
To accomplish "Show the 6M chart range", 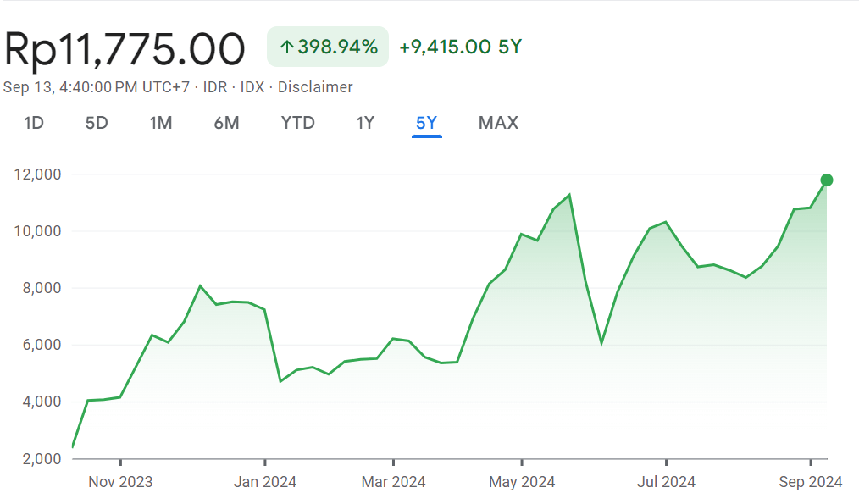I will tap(226, 123).
